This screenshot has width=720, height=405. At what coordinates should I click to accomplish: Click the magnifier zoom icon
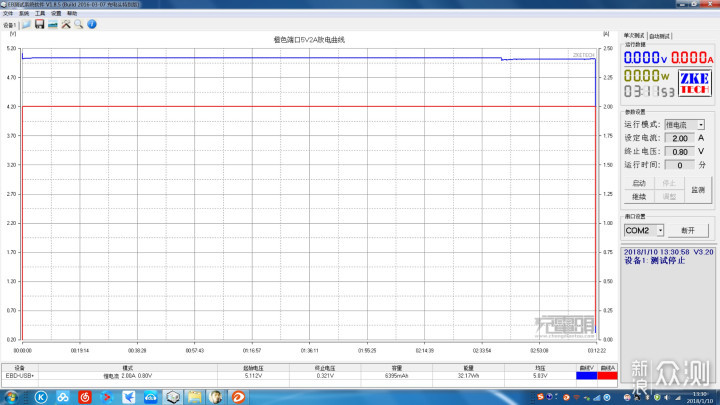point(77,24)
